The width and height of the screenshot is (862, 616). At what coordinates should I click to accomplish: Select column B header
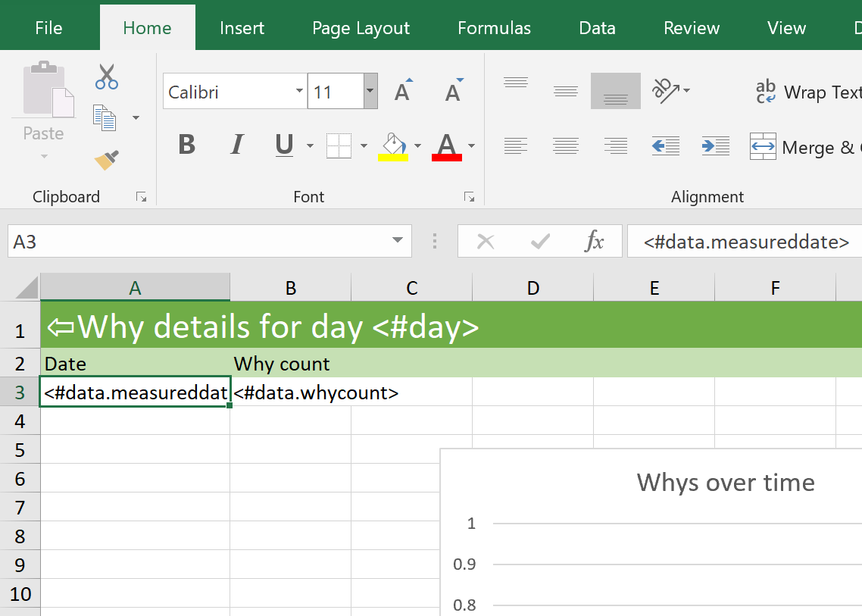coord(291,287)
